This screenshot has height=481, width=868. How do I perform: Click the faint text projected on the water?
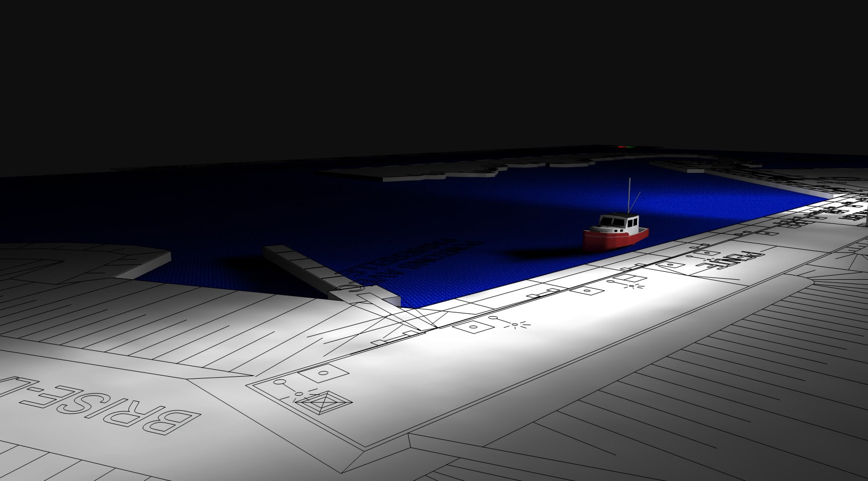[411, 263]
